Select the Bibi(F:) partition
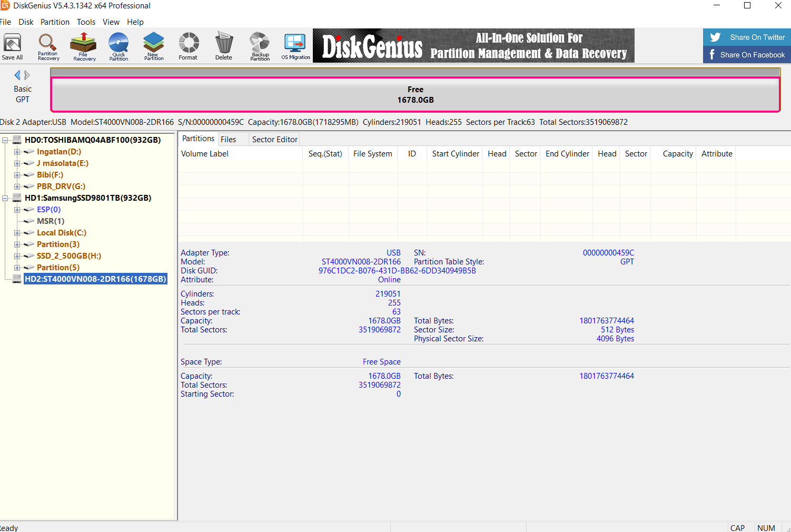Viewport: 791px width, 532px height. (50, 175)
